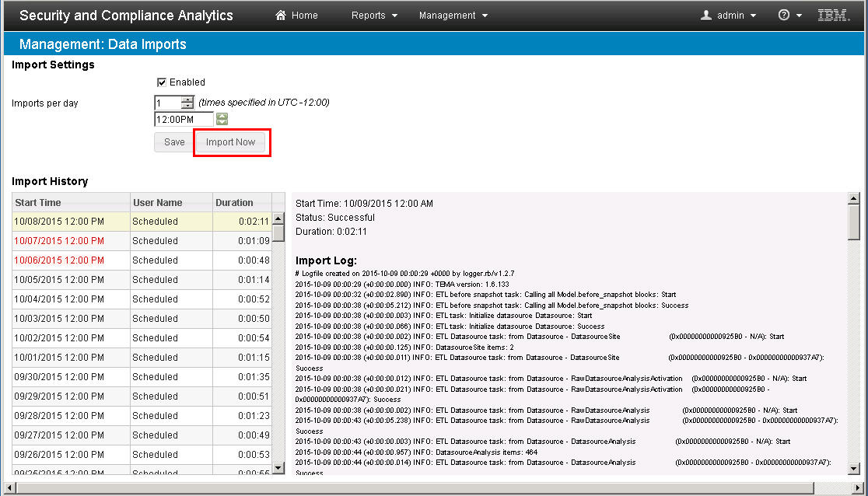Click the 12:00PM time input field
Image resolution: width=868 pixels, height=496 pixels.
point(184,120)
